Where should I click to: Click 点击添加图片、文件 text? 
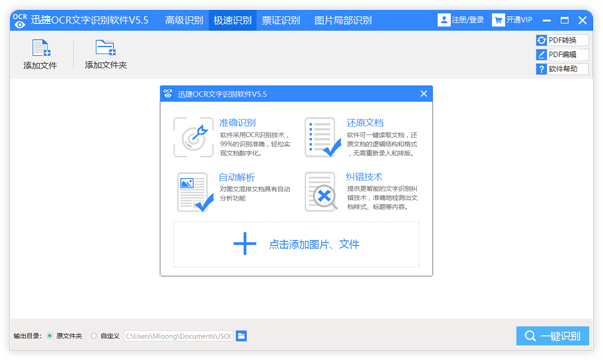point(314,244)
